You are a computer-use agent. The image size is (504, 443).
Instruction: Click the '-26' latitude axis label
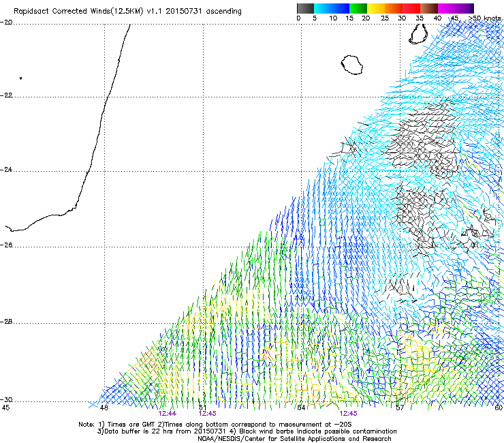[6, 245]
